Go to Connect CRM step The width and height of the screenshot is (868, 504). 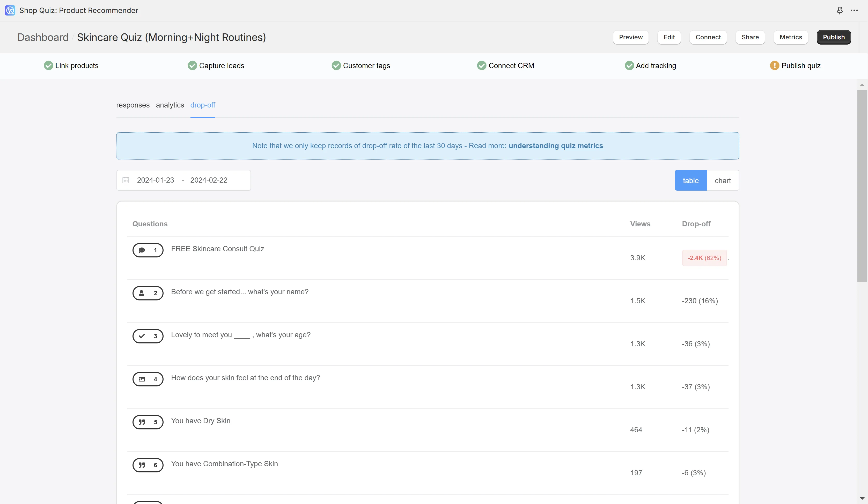point(506,66)
